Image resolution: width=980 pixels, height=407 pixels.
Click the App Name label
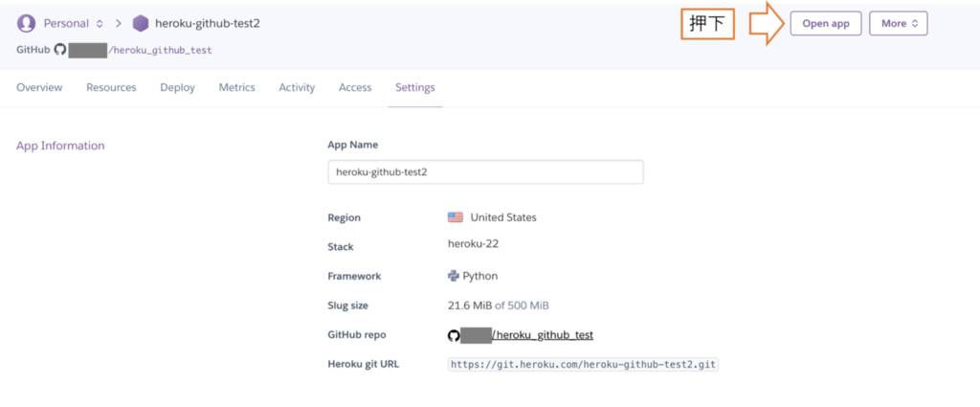tap(353, 145)
